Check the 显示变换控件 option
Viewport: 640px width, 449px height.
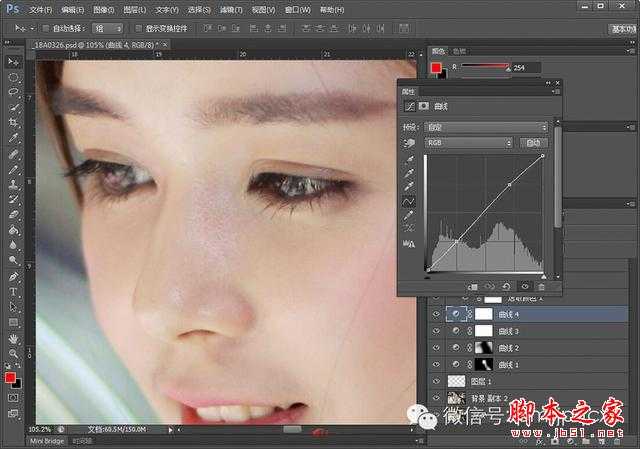pos(138,29)
